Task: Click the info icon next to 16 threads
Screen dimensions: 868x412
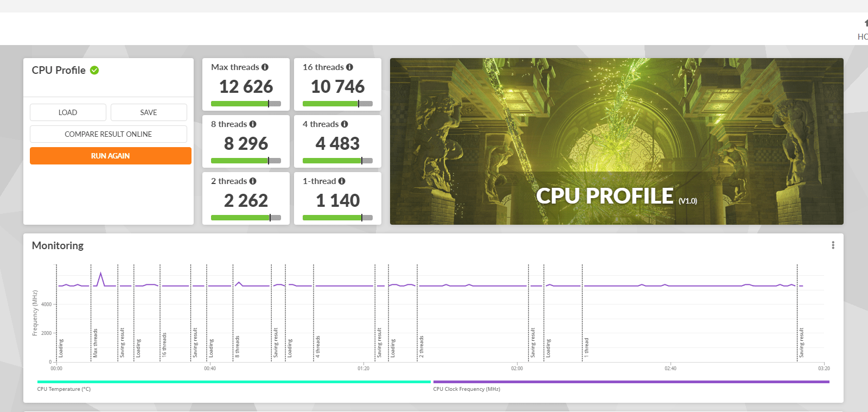Action: pos(349,67)
